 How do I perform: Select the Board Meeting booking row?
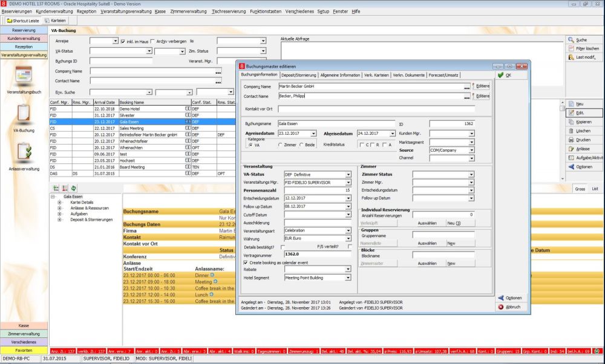tap(142, 167)
